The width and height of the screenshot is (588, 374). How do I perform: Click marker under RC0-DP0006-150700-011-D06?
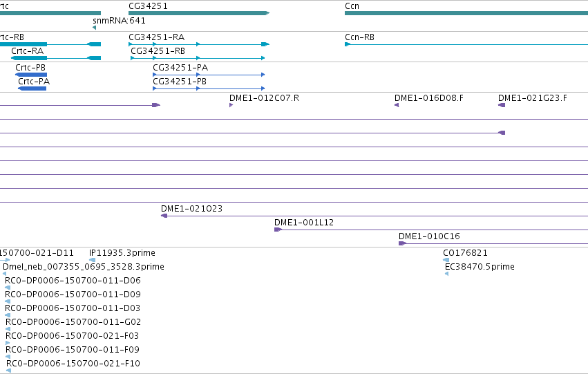8,288
